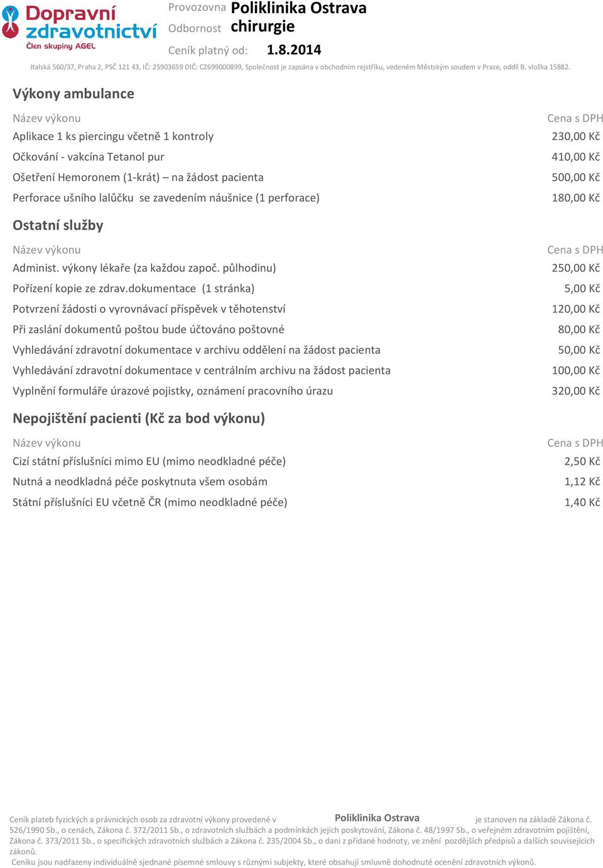The image size is (603, 868).
Task: Click the Dopravní zdravotnictví logo
Action: pyautogui.click(x=79, y=28)
